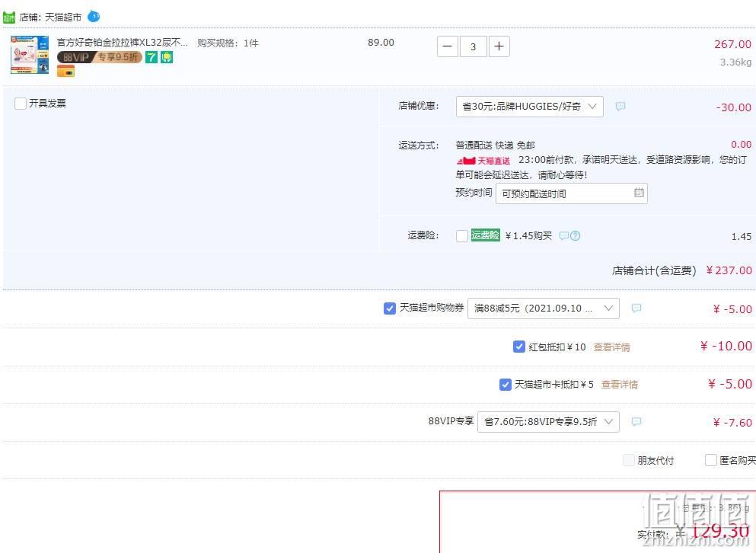Open the 运费险 help question-mark icon
756x553 pixels.
click(x=576, y=235)
